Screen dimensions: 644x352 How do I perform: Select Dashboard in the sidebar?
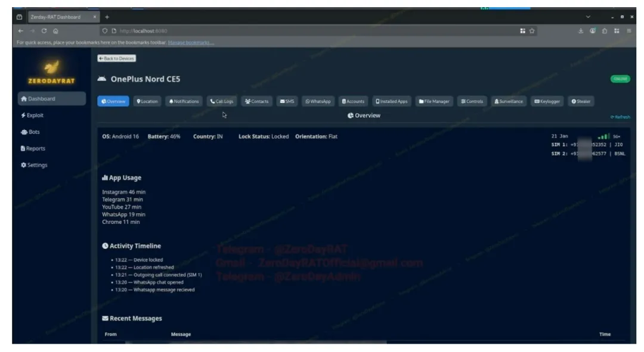[x=52, y=98]
